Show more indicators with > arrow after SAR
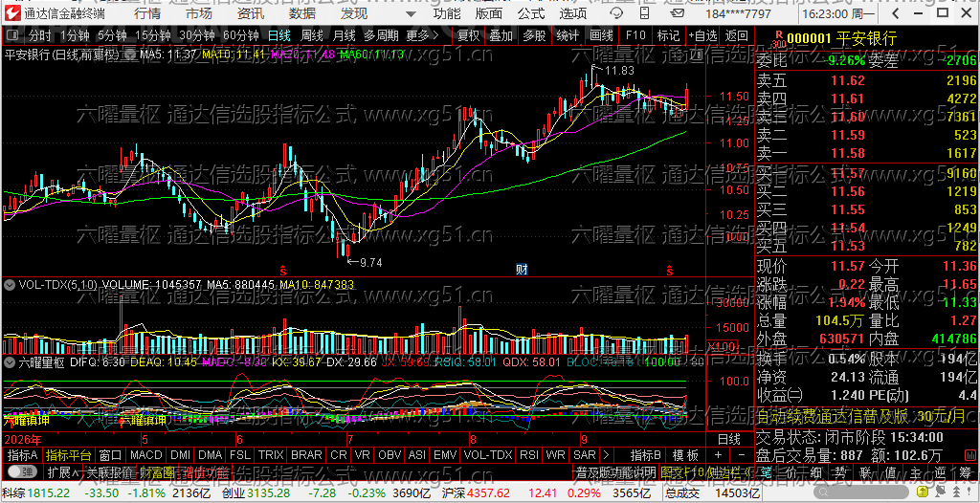This screenshot has width=980, height=503. 605,455
